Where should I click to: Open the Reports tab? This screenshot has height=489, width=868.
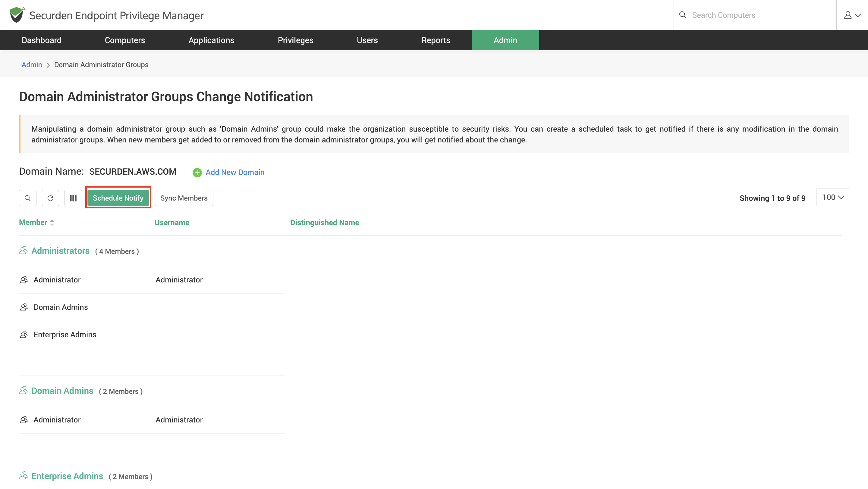pos(436,40)
